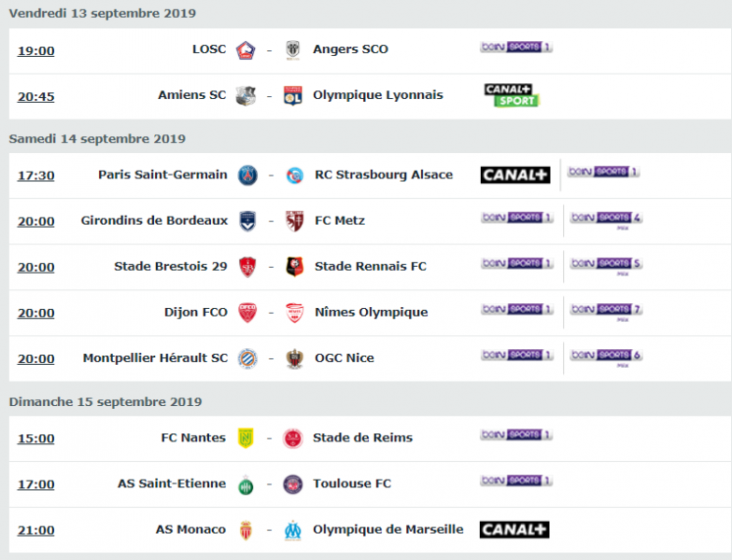Click the Paris Saint-Germain crest
The width and height of the screenshot is (732, 560).
247,175
